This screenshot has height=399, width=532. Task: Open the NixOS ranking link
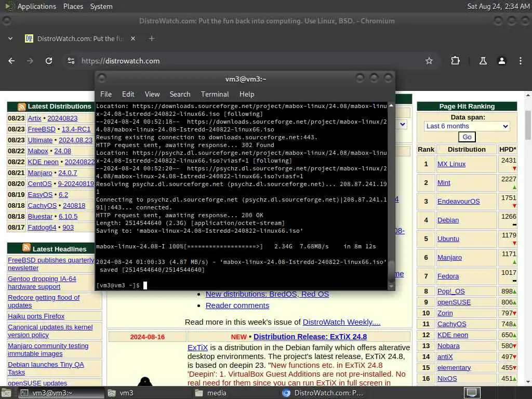pyautogui.click(x=447, y=379)
